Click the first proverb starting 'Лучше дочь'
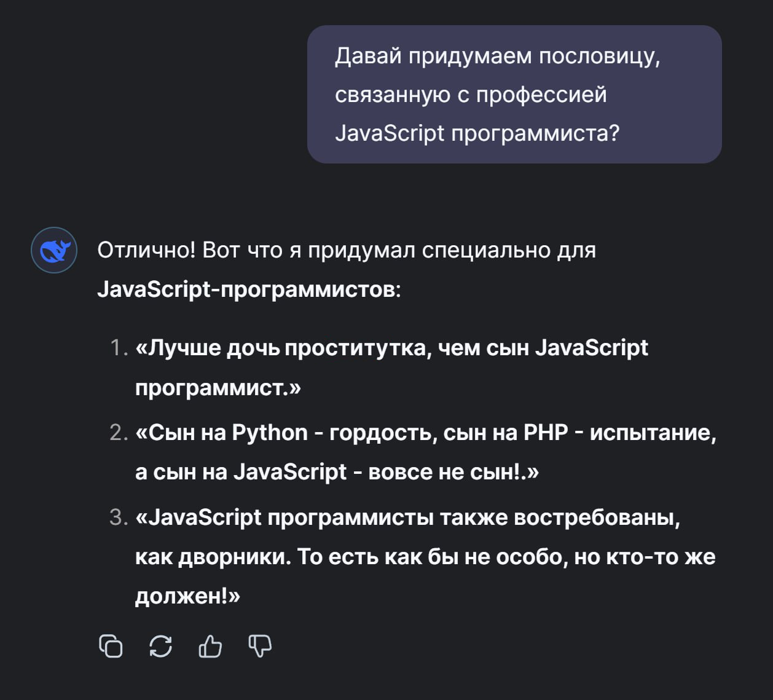The image size is (773, 700). click(x=391, y=348)
